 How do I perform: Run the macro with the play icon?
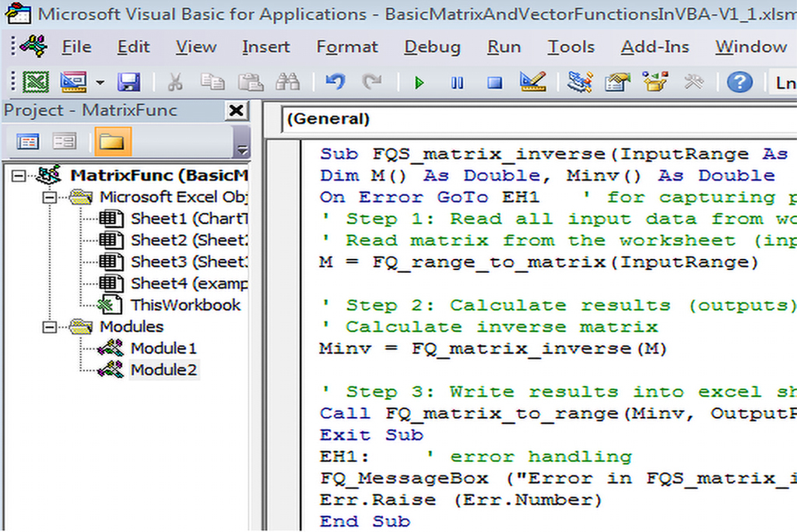(x=420, y=82)
